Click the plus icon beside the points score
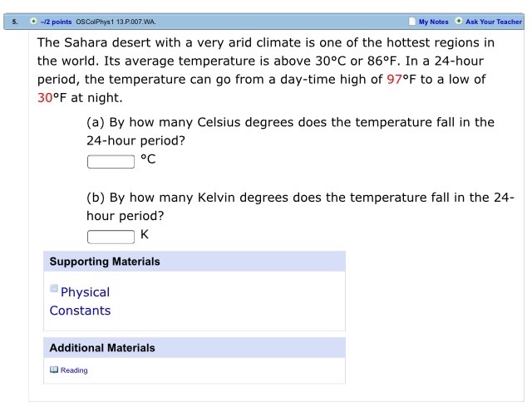 tap(32, 22)
